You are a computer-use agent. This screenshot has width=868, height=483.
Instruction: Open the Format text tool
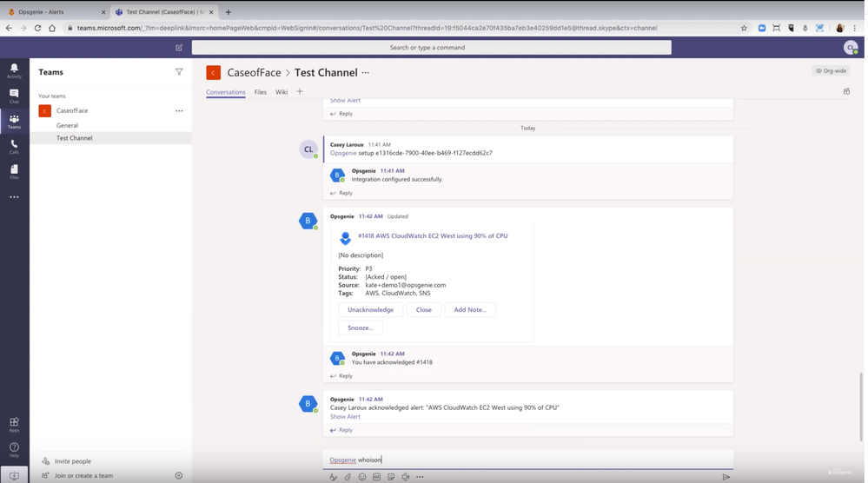click(333, 477)
